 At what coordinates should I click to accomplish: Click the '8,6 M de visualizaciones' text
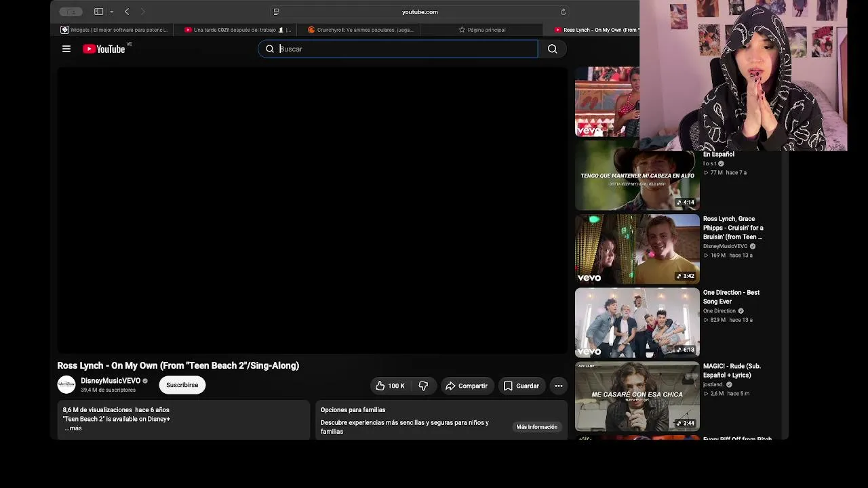(x=97, y=409)
